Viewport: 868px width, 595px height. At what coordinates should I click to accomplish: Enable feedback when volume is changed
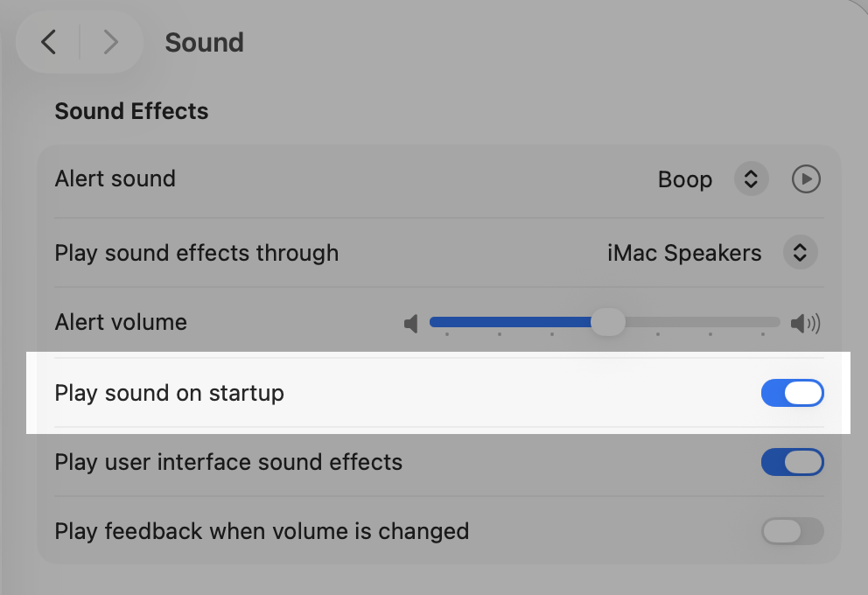click(792, 531)
